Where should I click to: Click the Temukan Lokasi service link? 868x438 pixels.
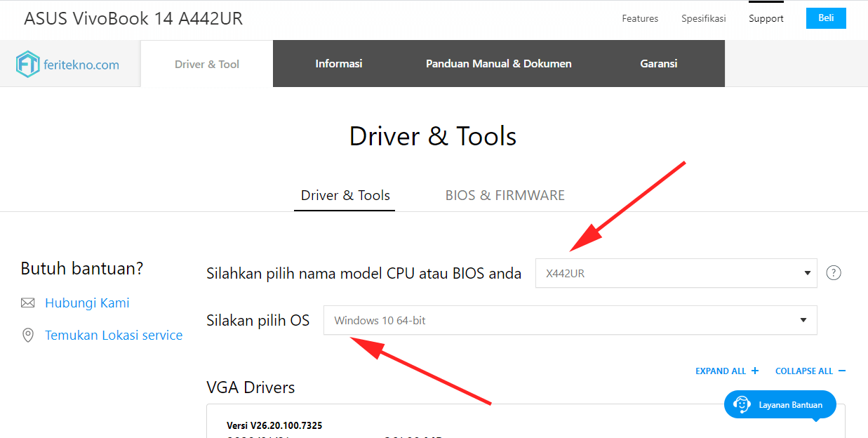tap(114, 336)
